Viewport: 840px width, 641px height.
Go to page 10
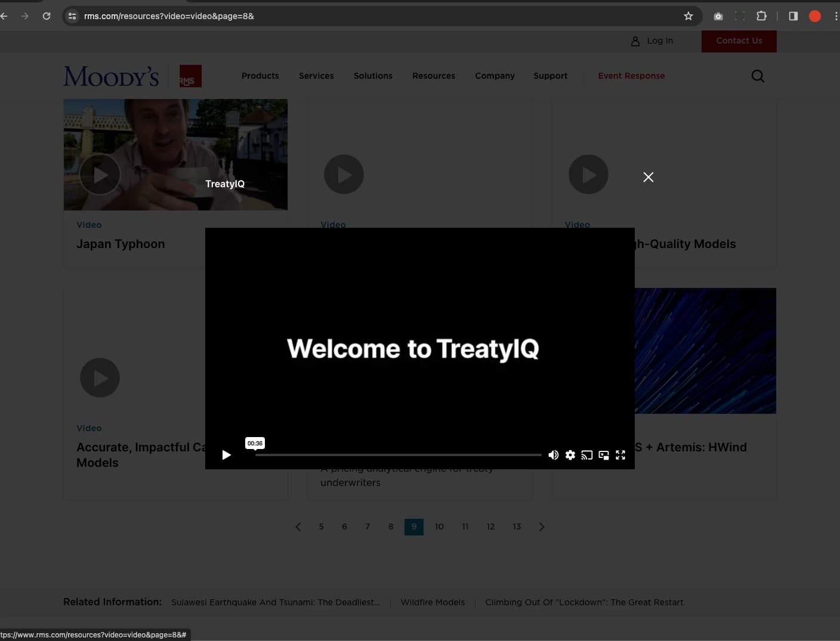[x=439, y=527]
